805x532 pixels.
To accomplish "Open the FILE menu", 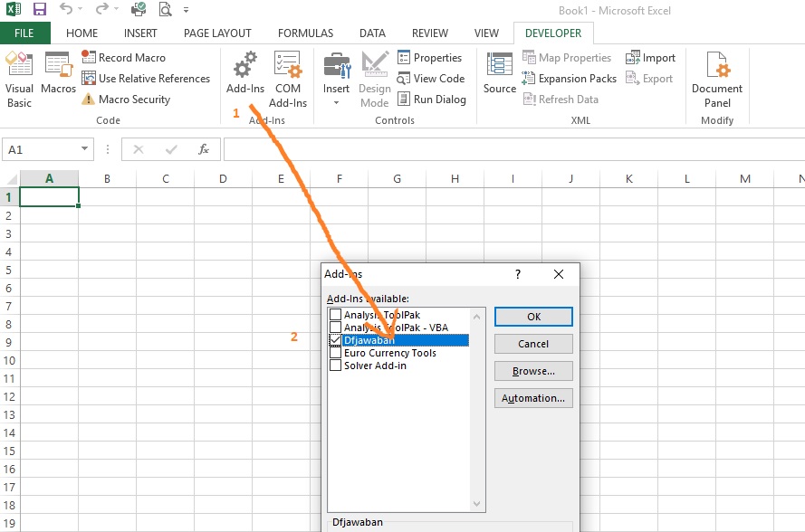I will (x=25, y=33).
